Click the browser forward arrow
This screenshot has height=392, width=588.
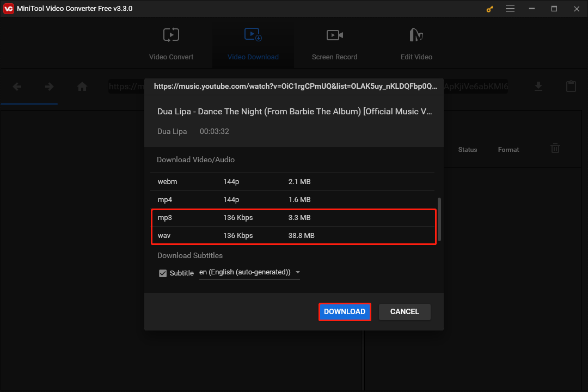click(x=49, y=87)
